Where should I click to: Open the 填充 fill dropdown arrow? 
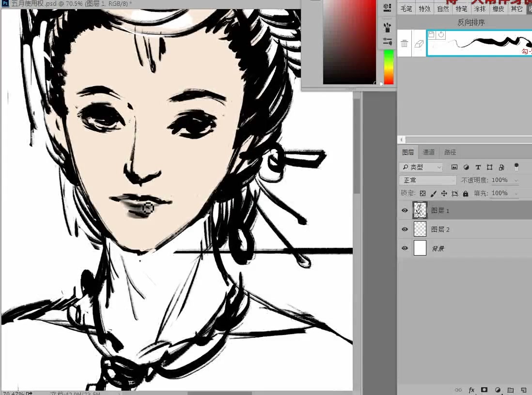pyautogui.click(x=516, y=194)
